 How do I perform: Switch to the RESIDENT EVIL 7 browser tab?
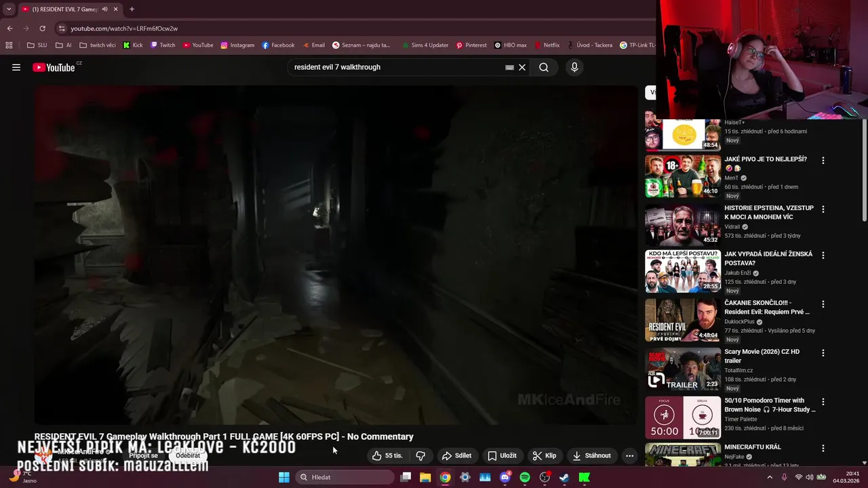point(70,9)
